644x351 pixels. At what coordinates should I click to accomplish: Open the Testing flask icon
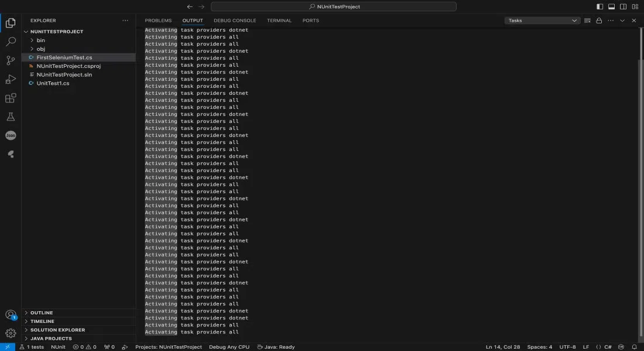coord(11,117)
